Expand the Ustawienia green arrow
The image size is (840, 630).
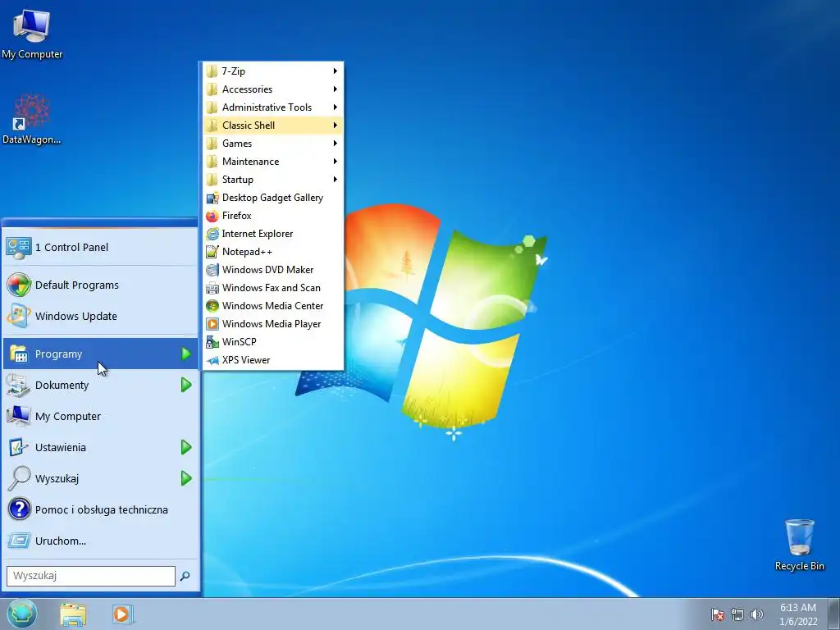(186, 447)
